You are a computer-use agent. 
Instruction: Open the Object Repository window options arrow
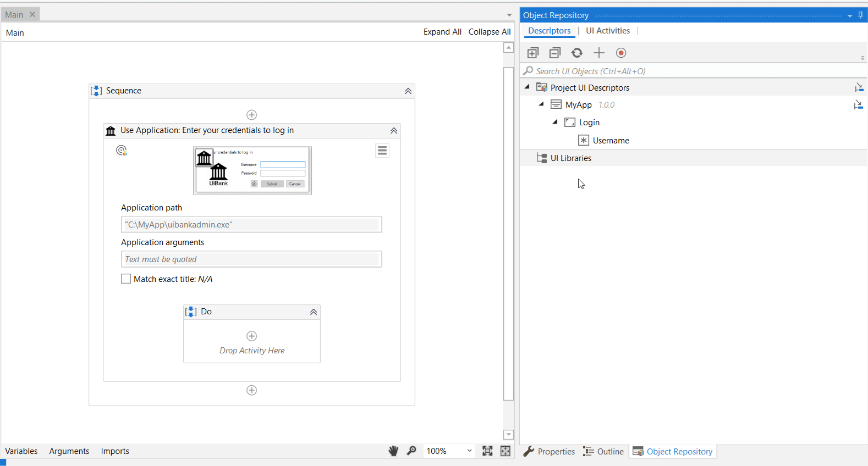click(x=850, y=16)
